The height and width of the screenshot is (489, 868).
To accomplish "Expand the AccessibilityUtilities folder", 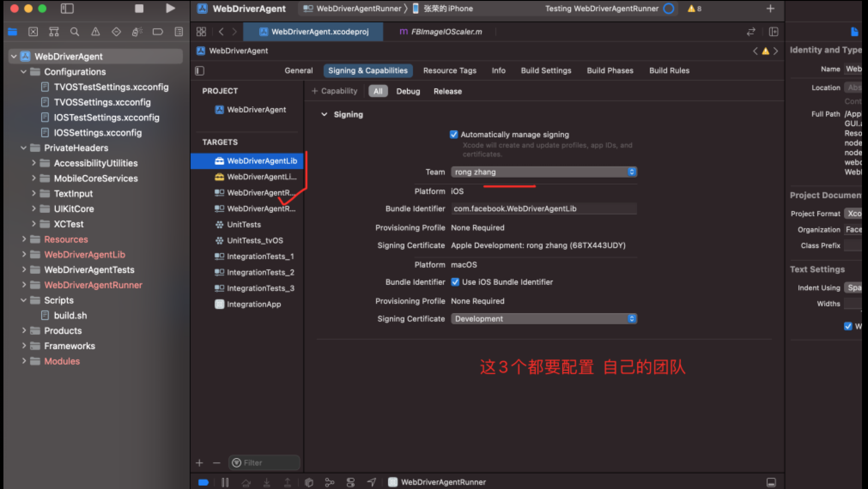I will (33, 163).
